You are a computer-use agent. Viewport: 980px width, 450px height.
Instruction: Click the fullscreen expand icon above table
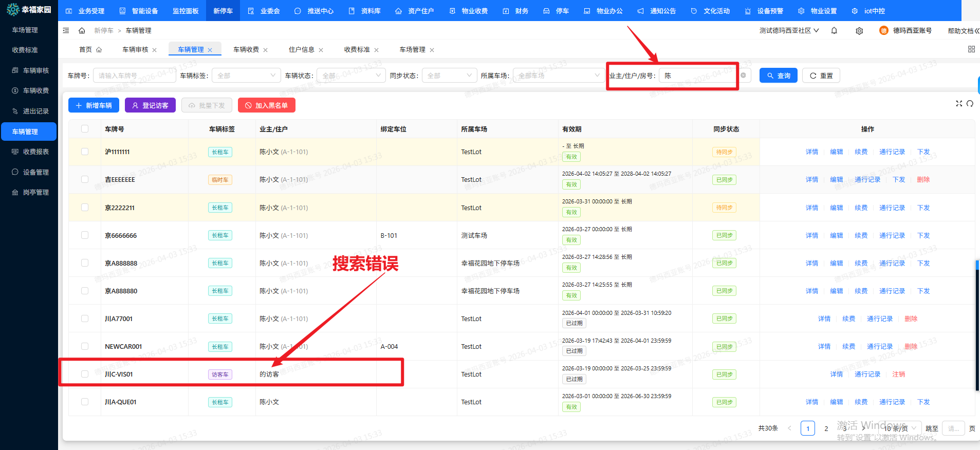pyautogui.click(x=959, y=104)
